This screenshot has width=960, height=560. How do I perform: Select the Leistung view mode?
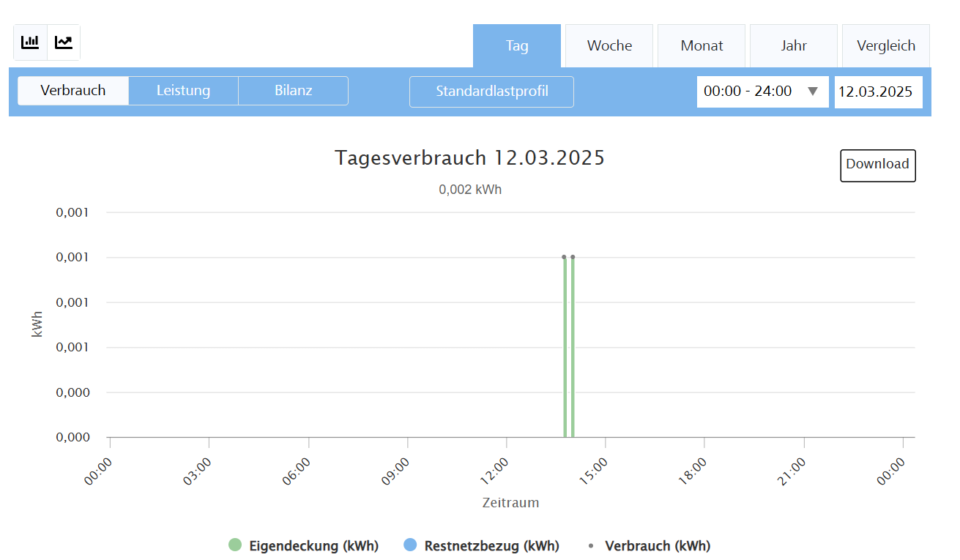(183, 91)
